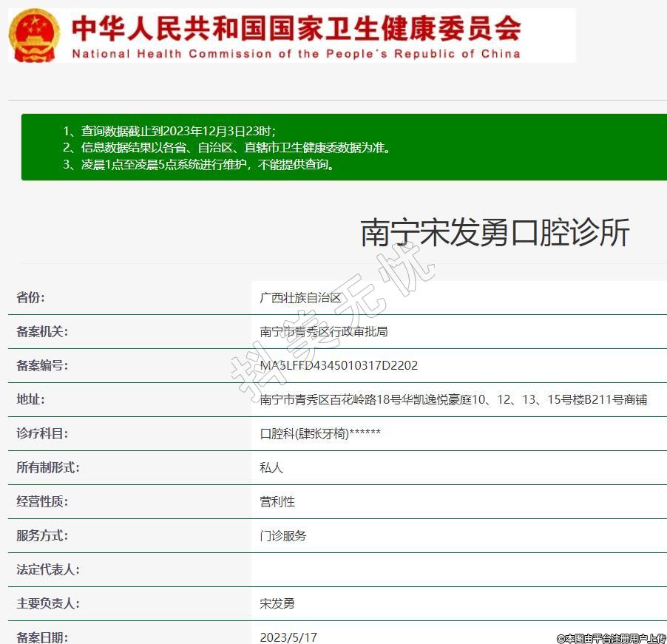Click the filing date 2023/5/17
This screenshot has height=644, width=667.
pos(288,637)
